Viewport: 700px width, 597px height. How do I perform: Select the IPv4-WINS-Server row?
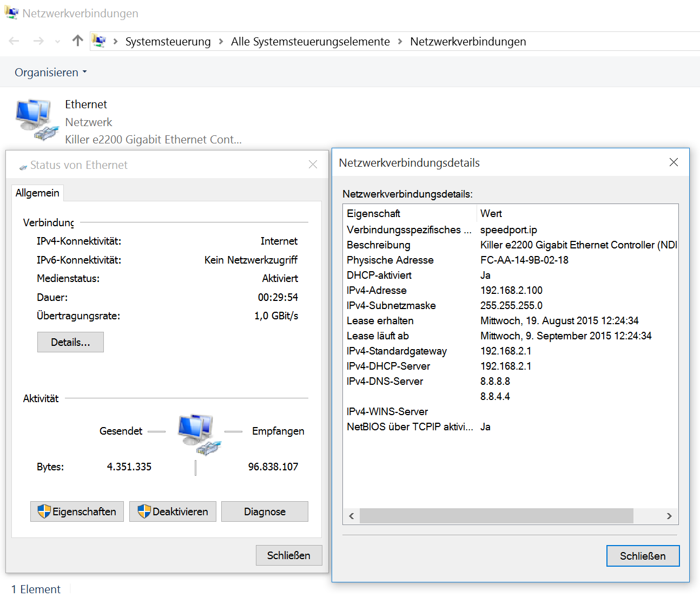point(510,411)
